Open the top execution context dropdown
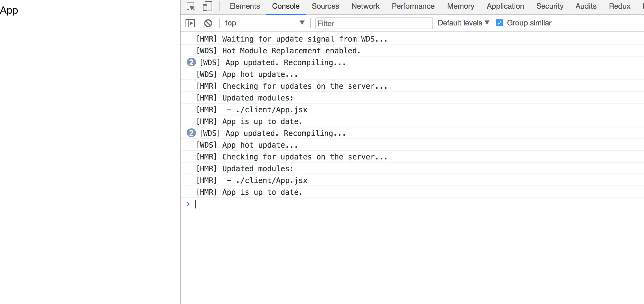644x304 pixels. (265, 23)
